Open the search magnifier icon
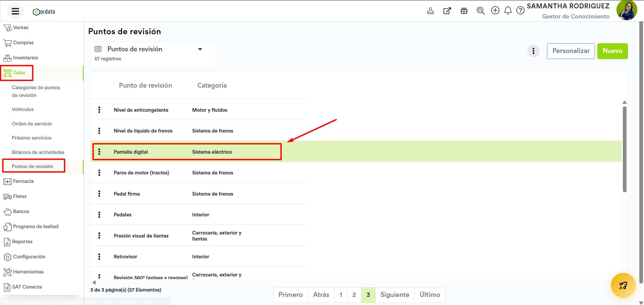This screenshot has height=305, width=644. pyautogui.click(x=481, y=11)
